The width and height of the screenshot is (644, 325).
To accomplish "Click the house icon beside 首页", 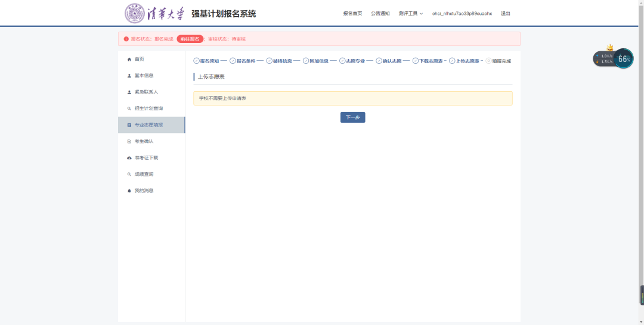I will pyautogui.click(x=129, y=59).
